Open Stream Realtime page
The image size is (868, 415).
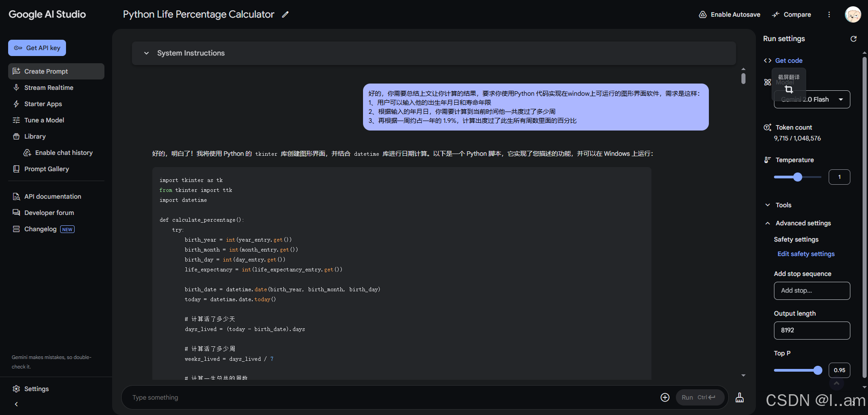coord(56,88)
